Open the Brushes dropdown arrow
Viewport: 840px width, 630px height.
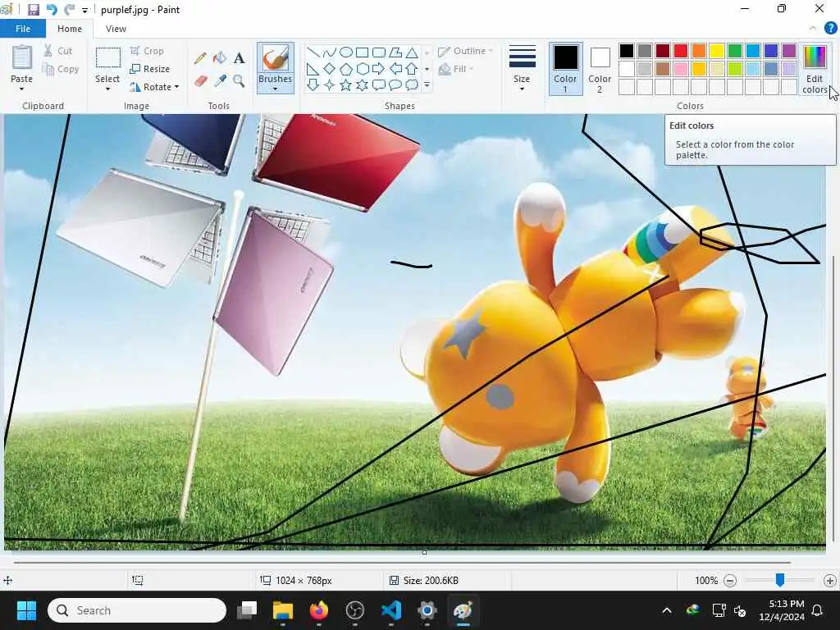click(275, 89)
